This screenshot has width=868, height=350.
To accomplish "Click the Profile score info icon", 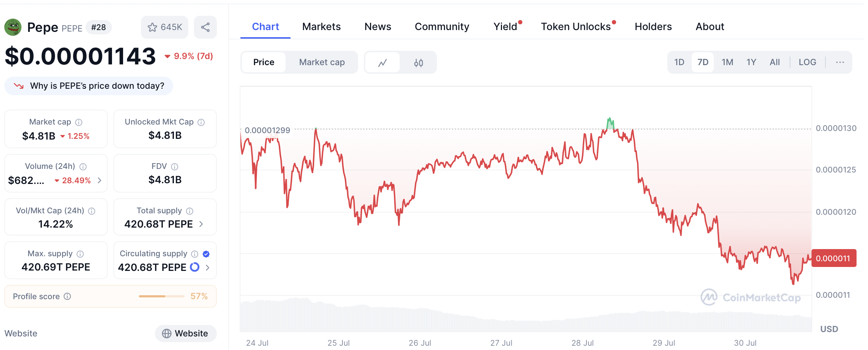I will click(x=67, y=296).
